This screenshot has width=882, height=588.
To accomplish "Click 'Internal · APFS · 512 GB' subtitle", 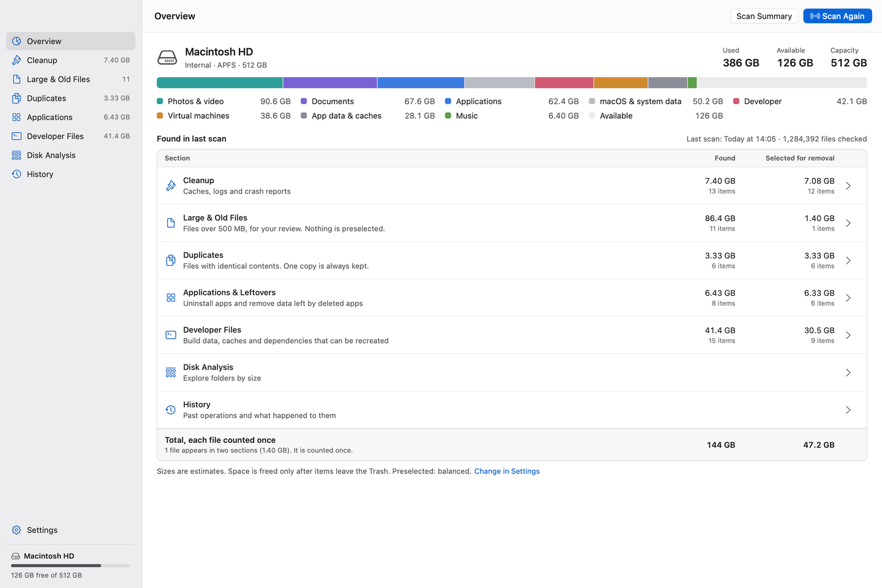I will click(x=226, y=65).
